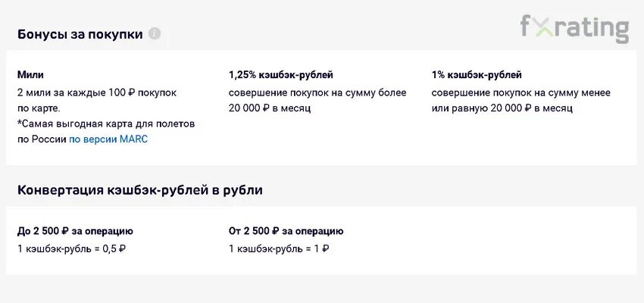Click the info icon beside Бонусы за покупки
Screen dimensions: 644x303
tap(155, 33)
